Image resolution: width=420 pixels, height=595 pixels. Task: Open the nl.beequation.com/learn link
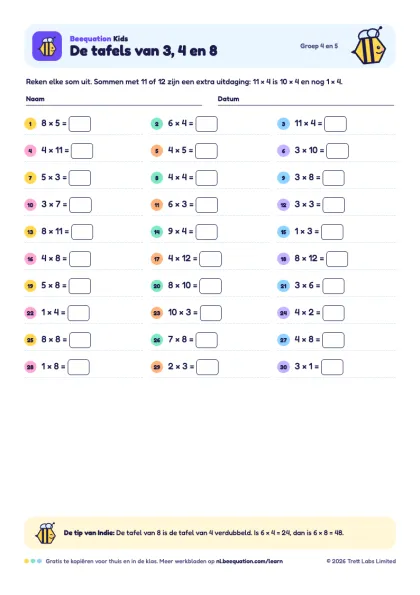click(249, 561)
